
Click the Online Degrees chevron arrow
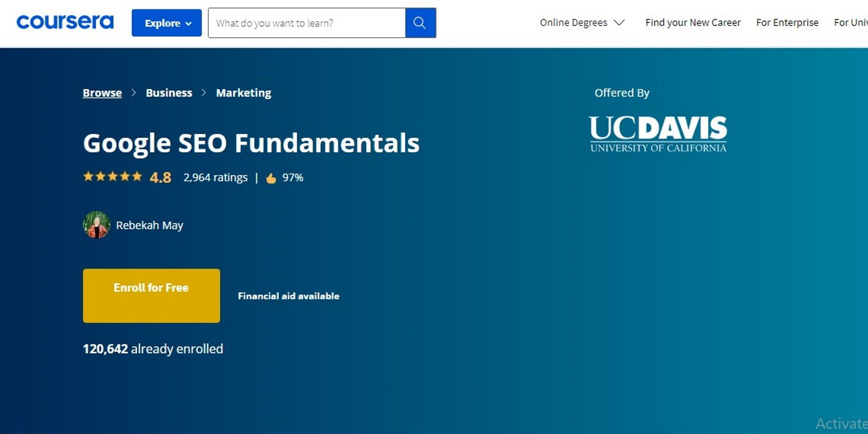[619, 23]
